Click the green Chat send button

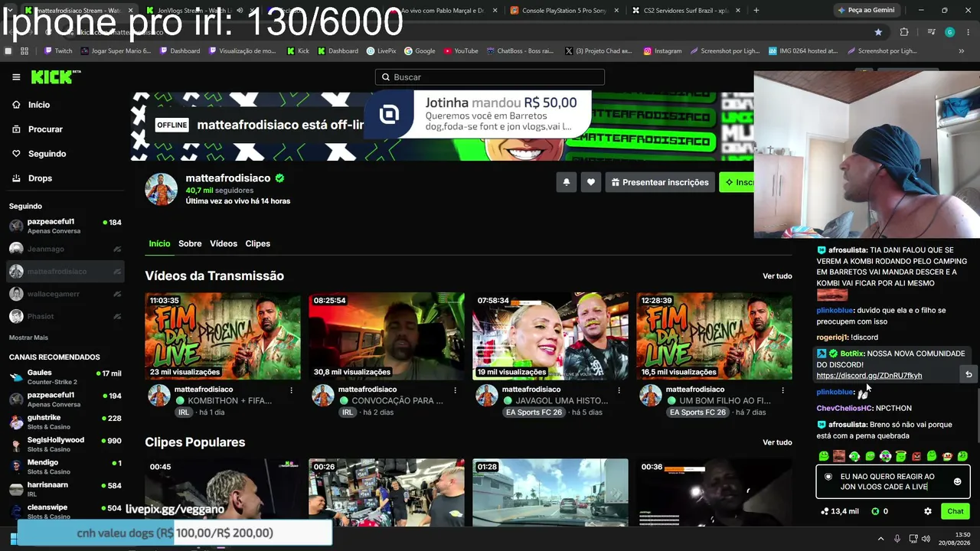click(955, 511)
